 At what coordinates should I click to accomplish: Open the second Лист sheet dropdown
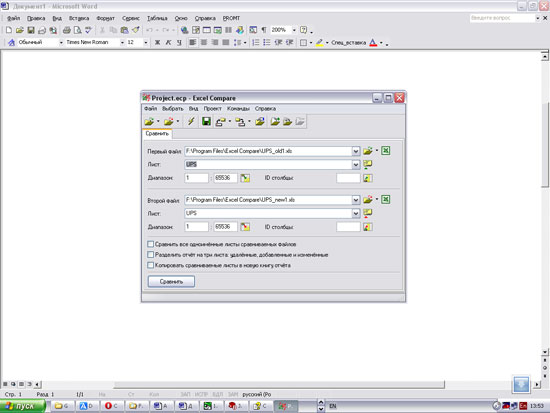(356, 213)
